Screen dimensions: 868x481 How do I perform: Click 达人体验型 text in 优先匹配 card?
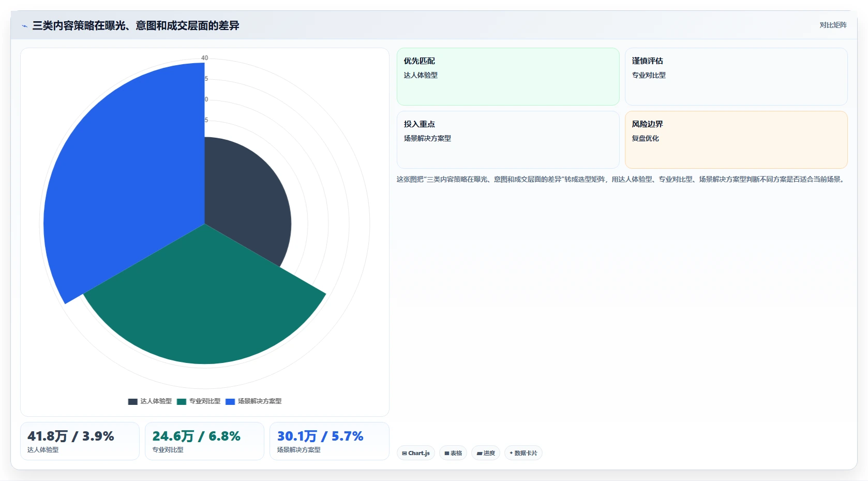click(x=421, y=75)
